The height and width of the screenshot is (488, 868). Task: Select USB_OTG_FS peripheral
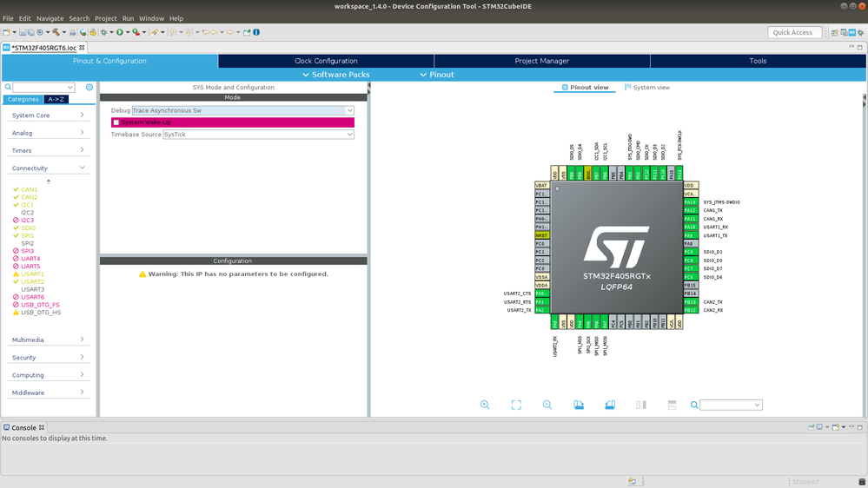pos(41,305)
